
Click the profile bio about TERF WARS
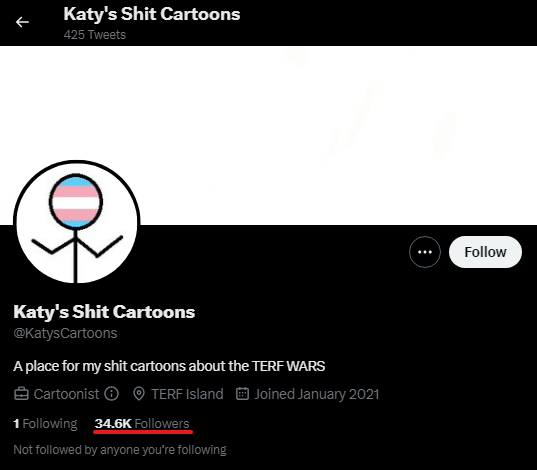[169, 366]
